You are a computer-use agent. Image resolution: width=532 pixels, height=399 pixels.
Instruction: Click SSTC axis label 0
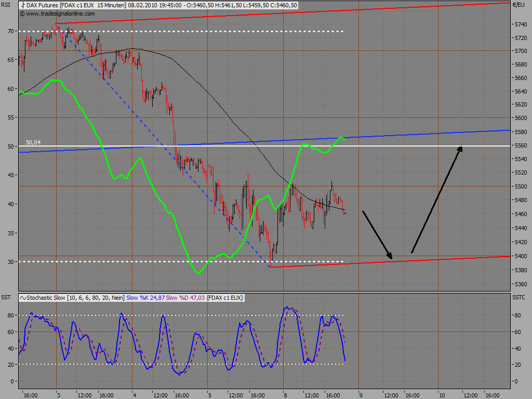click(x=516, y=381)
